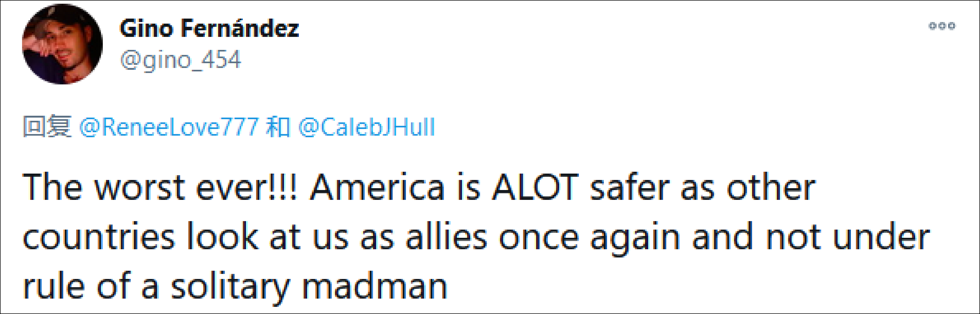Screen dimensions: 980x314
Task: Open the @CalebJHull mention link
Action: 366,127
